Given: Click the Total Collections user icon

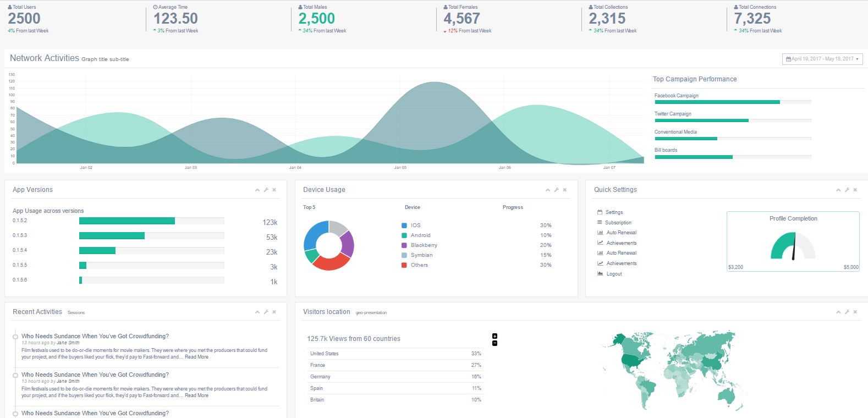Looking at the screenshot, I should click(x=591, y=7).
